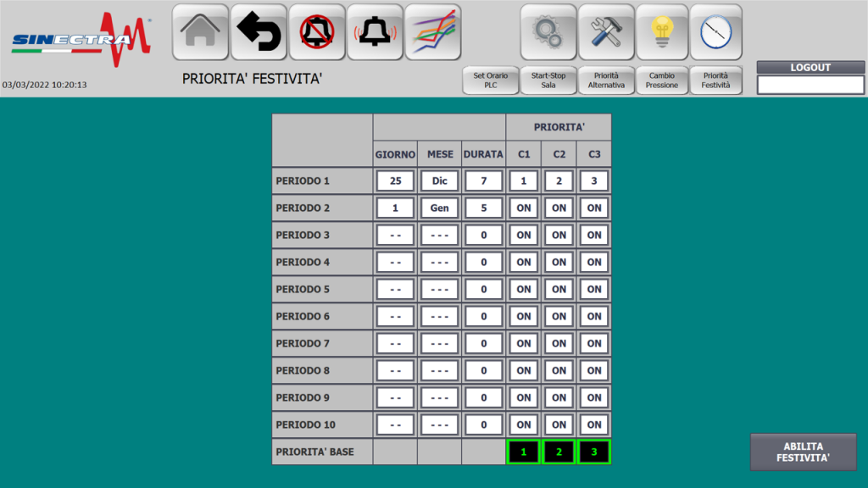Open month selector Dic for PERIODO 1
Screen dimensions: 868x488
coord(439,181)
